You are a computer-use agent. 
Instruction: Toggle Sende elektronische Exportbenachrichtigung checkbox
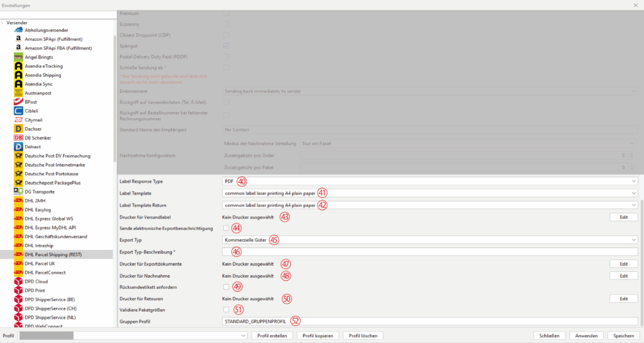coord(226,228)
